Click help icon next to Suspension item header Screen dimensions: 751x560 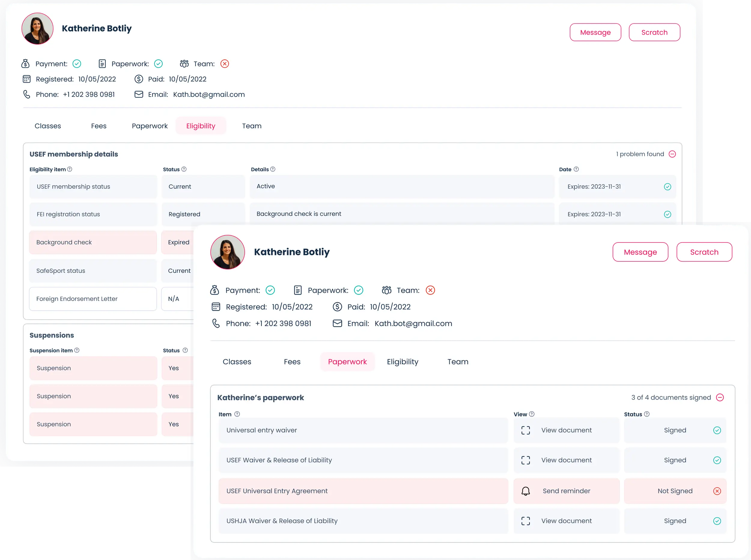click(77, 350)
